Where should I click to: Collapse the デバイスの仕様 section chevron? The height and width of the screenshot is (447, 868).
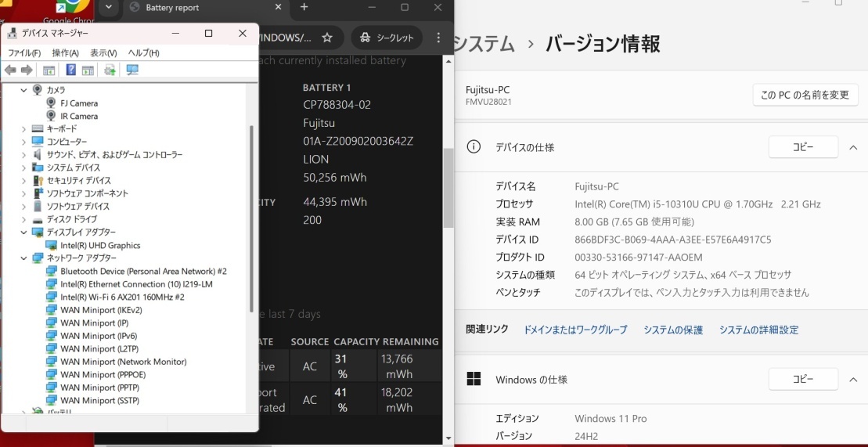(853, 147)
